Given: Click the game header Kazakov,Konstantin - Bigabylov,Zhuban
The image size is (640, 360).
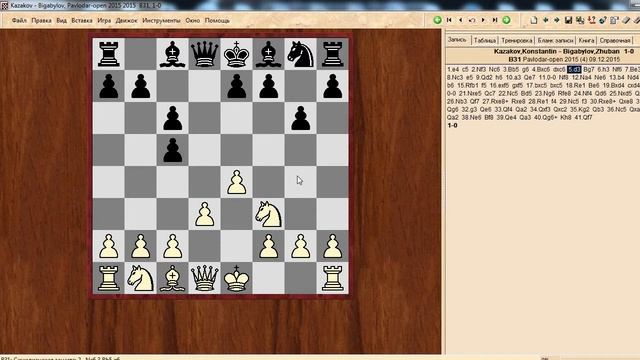Looking at the screenshot, I should 557,51.
